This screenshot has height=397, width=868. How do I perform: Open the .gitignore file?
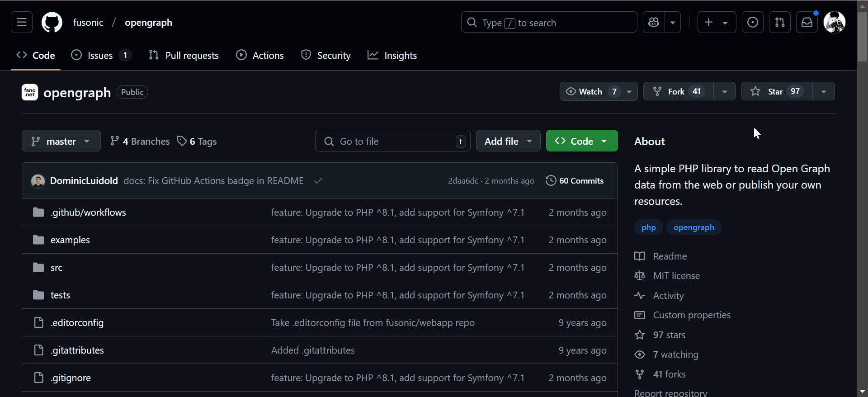pyautogui.click(x=71, y=378)
